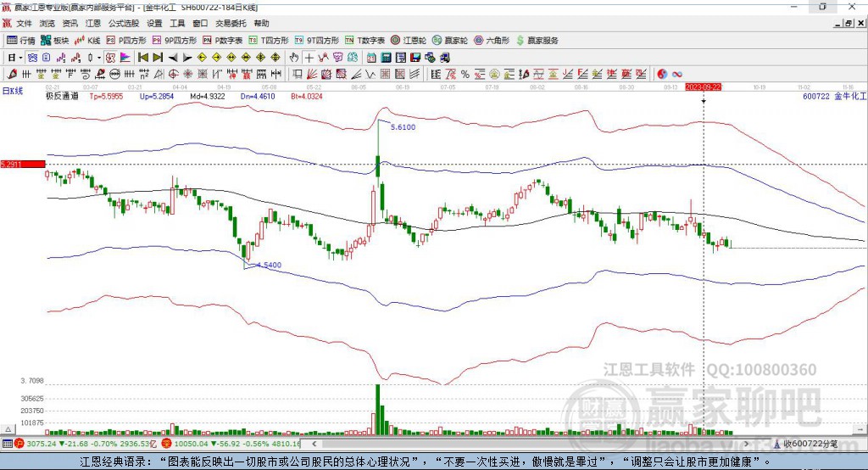Click the red 2023-09-22 date marker
This screenshot has height=470, width=868.
pos(703,87)
